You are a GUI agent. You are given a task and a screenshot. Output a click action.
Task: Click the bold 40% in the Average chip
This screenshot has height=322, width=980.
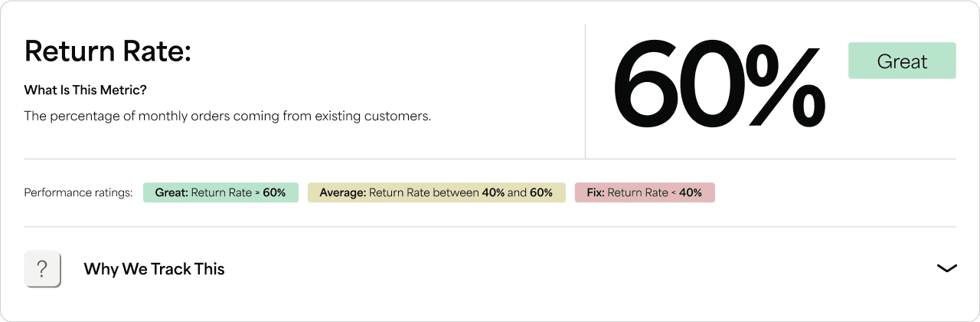point(493,193)
